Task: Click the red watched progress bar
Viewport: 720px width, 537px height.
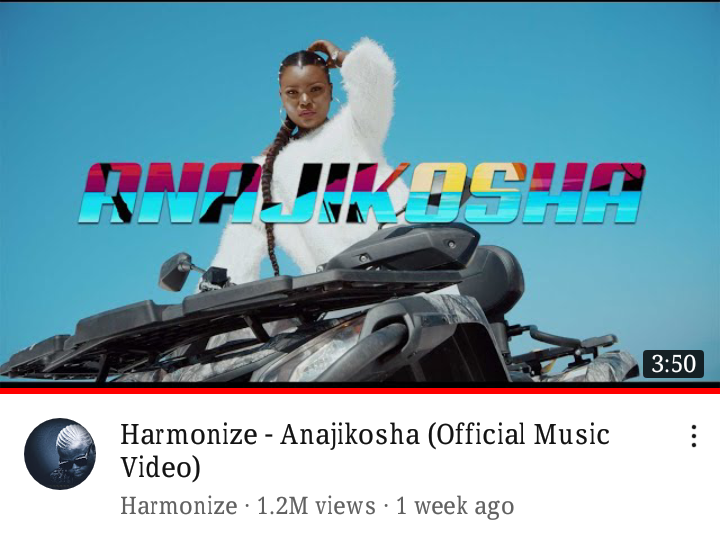Action: (360, 390)
